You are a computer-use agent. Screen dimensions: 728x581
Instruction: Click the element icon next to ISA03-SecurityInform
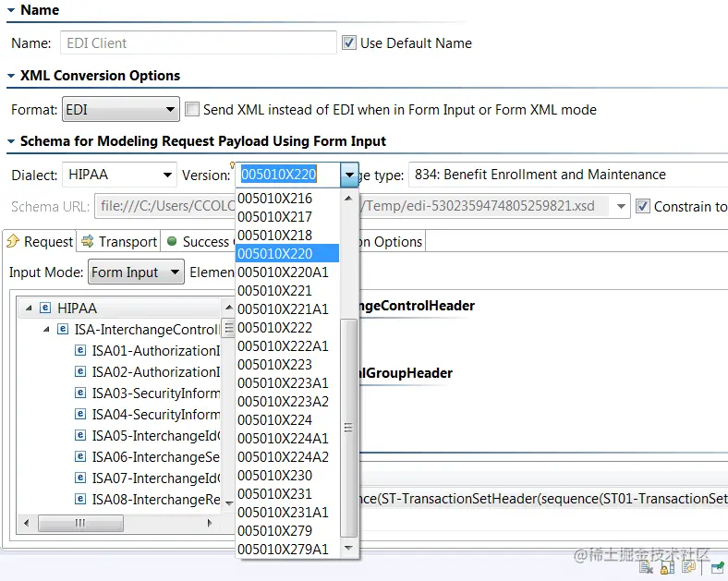[80, 393]
